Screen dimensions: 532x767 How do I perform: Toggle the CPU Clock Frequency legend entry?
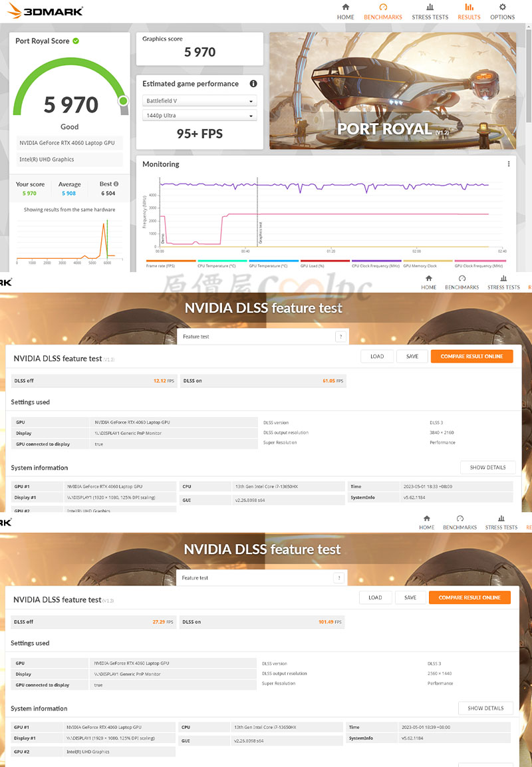coord(376,263)
